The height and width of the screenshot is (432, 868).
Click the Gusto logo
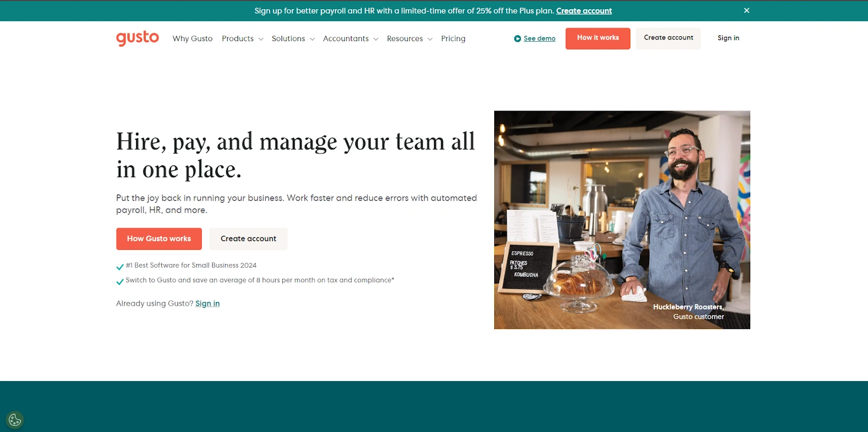137,38
